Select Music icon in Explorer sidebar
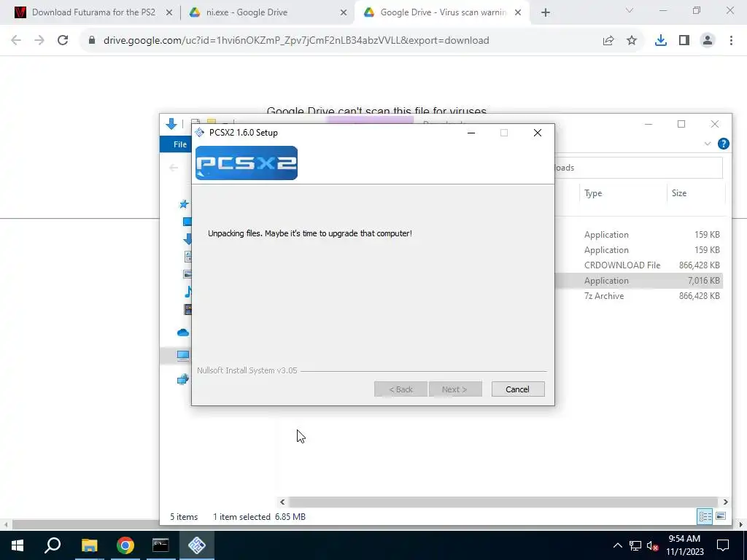The width and height of the screenshot is (747, 560). tap(188, 292)
